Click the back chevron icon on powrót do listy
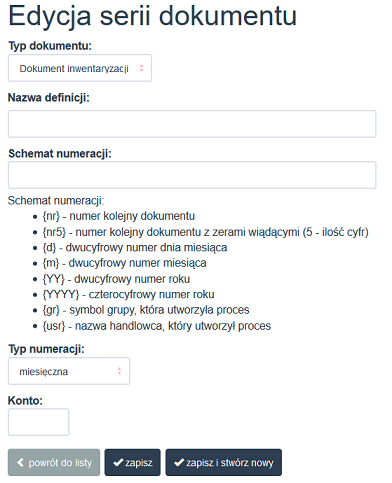The width and height of the screenshot is (392, 483). (21, 462)
